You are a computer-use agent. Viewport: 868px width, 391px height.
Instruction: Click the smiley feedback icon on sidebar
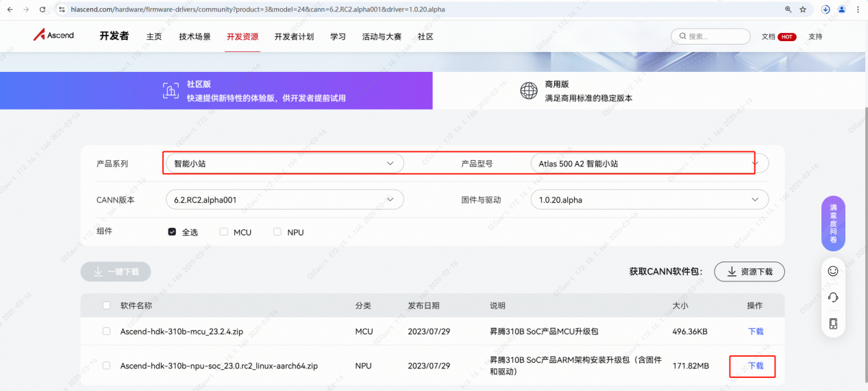[833, 270]
